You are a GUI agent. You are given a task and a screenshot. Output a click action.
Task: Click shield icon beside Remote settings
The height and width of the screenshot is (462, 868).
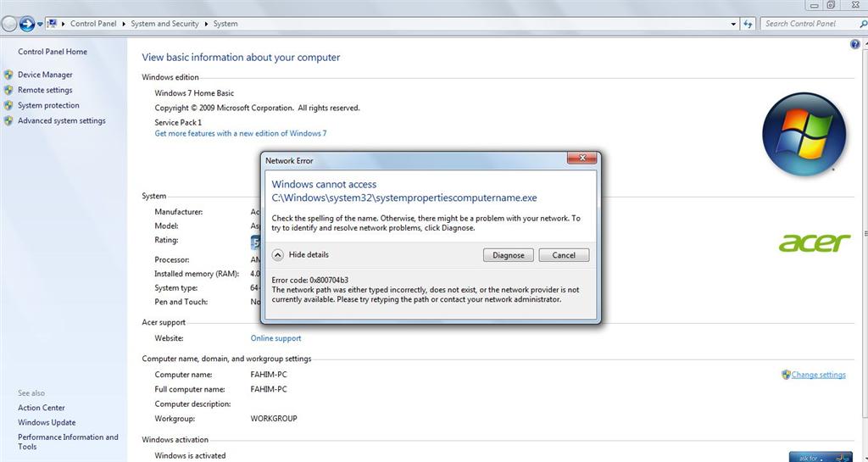[8, 90]
